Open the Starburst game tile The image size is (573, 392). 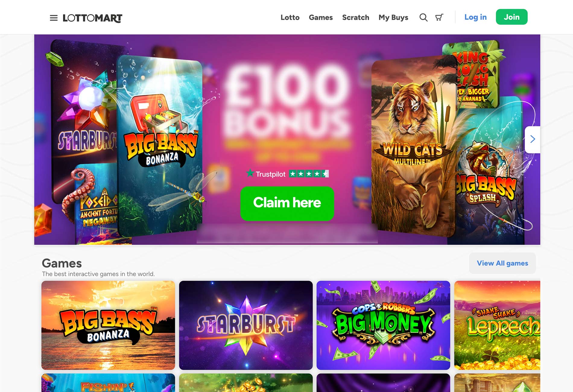246,325
